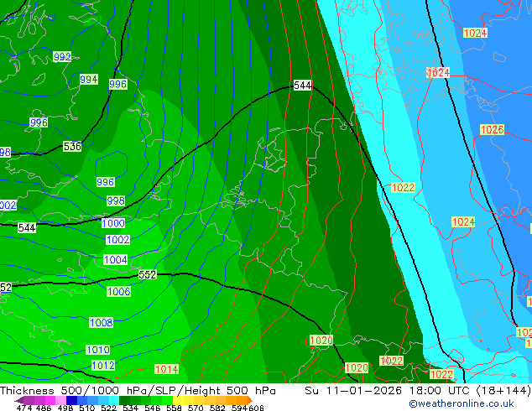Click the 534 value in the legend

pyautogui.click(x=128, y=408)
